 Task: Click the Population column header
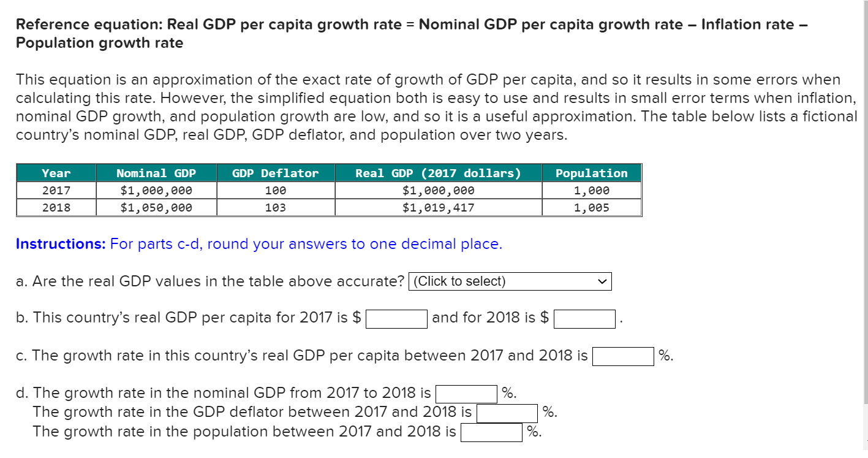tap(591, 173)
